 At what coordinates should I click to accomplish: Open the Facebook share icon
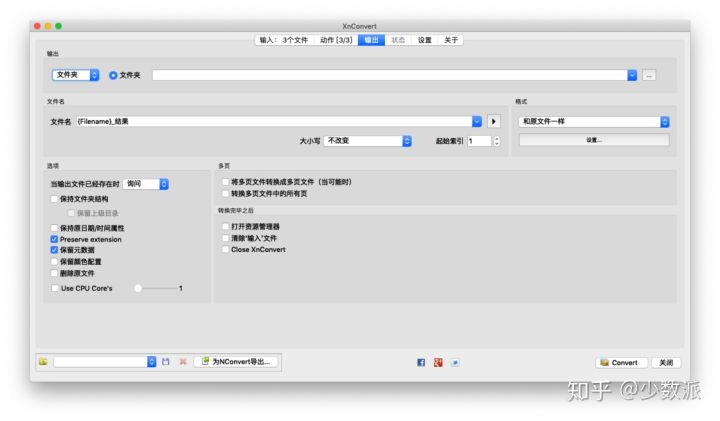(x=421, y=363)
